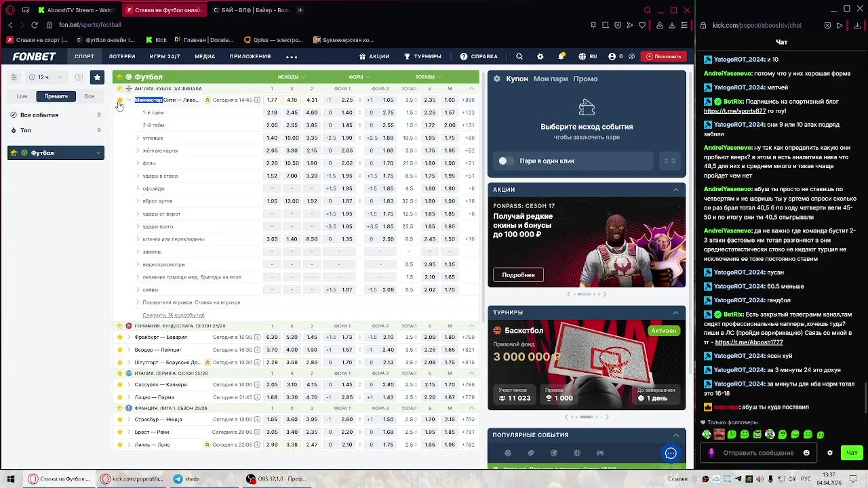Toggle favorite star for Фрайбург — Бавария
868x488 pixels.
120,338
